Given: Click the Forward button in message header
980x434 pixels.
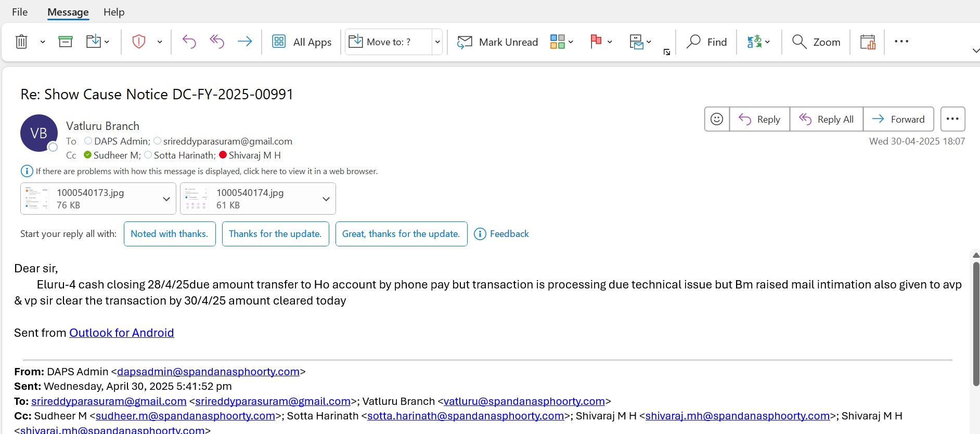Looking at the screenshot, I should [898, 119].
